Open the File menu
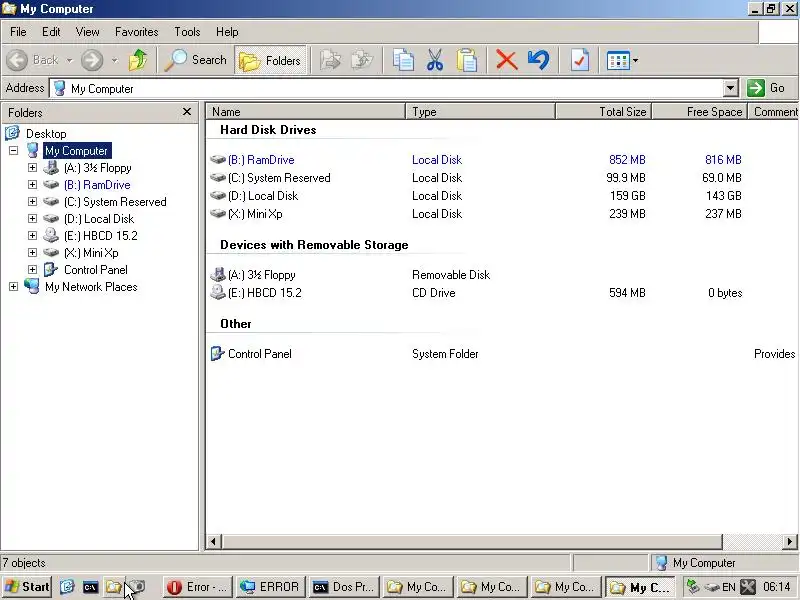The height and width of the screenshot is (600, 800). [x=18, y=32]
